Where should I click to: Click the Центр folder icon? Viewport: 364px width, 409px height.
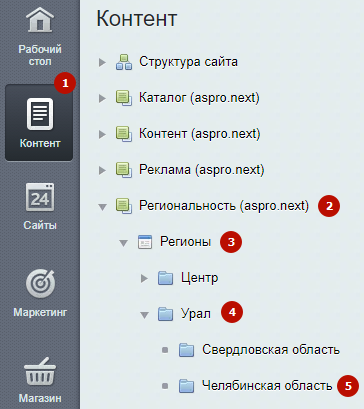(165, 278)
